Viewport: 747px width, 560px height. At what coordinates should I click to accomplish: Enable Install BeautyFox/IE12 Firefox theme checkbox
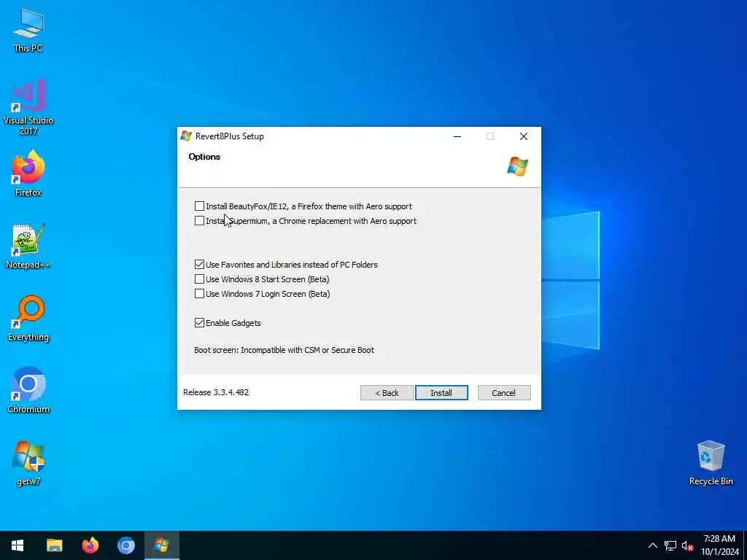click(200, 206)
